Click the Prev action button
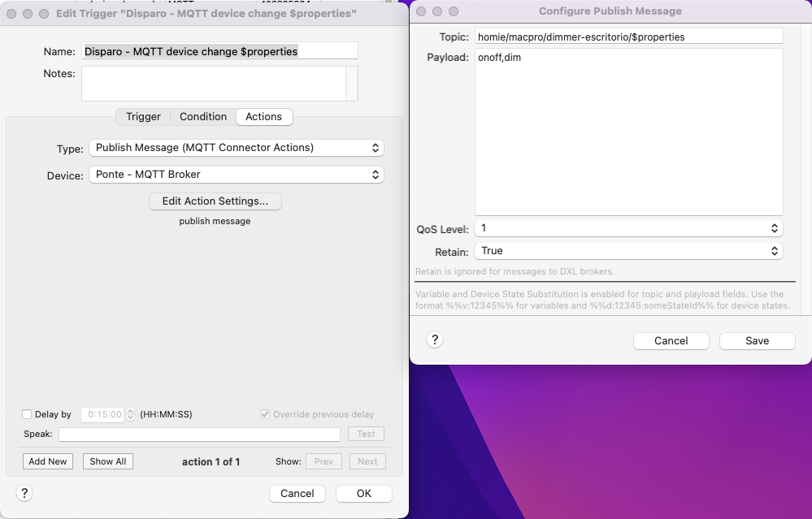 pyautogui.click(x=323, y=461)
